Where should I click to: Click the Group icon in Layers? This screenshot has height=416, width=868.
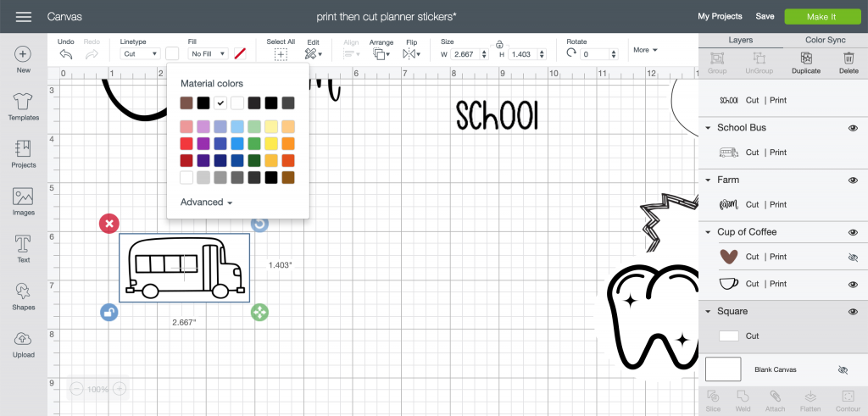[717, 58]
